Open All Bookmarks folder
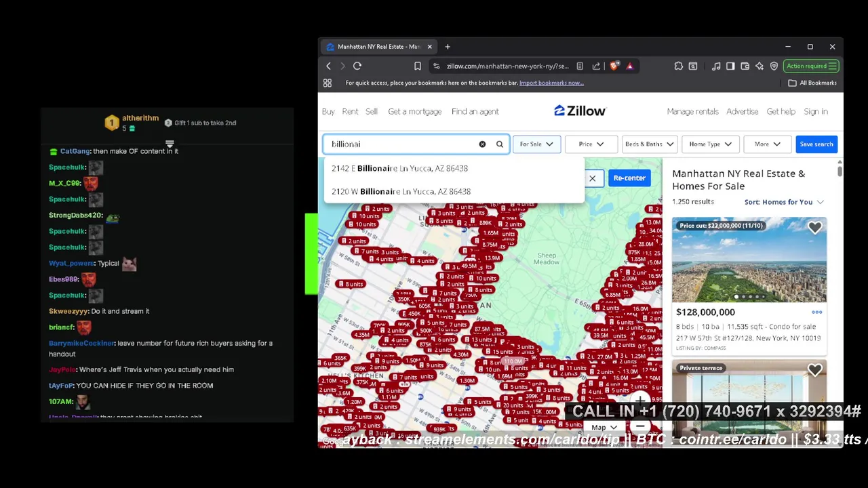The image size is (868, 488). pos(812,83)
